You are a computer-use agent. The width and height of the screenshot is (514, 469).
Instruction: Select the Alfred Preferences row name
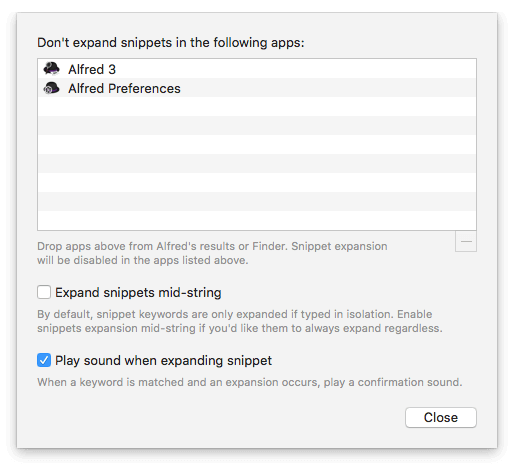[124, 89]
